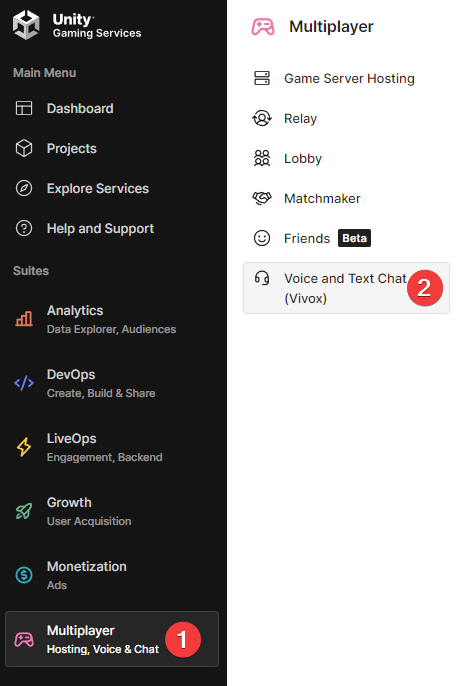Click the Monetization dollar icon

(x=24, y=574)
